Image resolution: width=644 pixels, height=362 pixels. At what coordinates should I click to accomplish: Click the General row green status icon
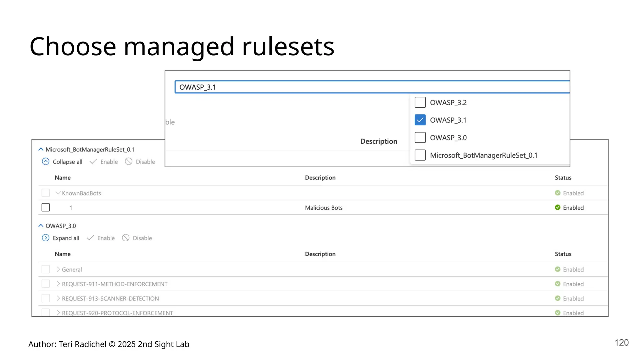(x=558, y=269)
